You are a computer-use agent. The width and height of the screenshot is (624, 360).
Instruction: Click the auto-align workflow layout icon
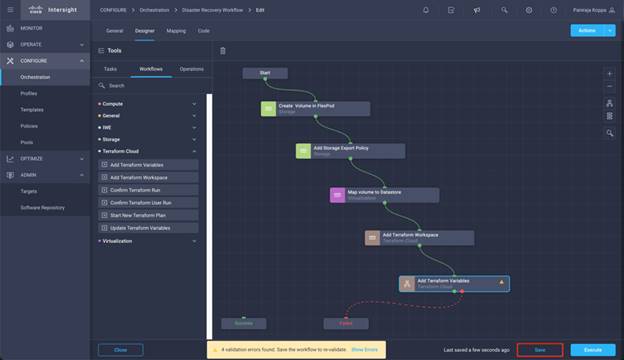coord(610,103)
